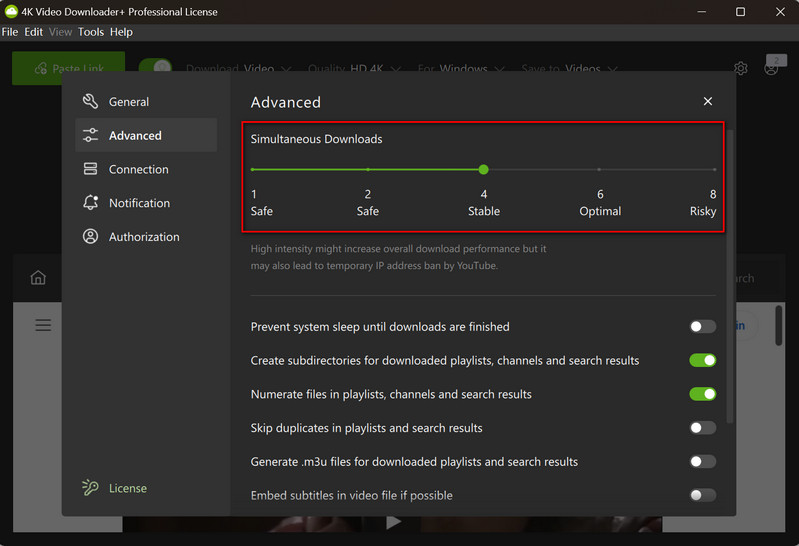Click the Simultaneous Downloads slider handle
Image resolution: width=799 pixels, height=546 pixels.
484,169
